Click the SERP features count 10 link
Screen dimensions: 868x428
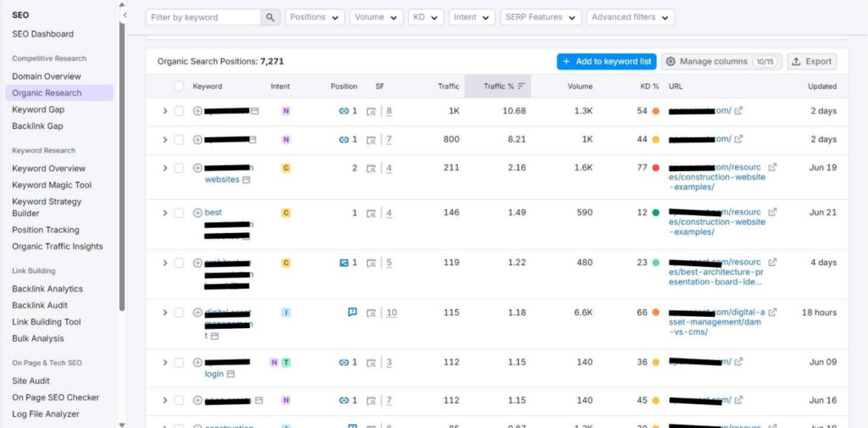392,313
